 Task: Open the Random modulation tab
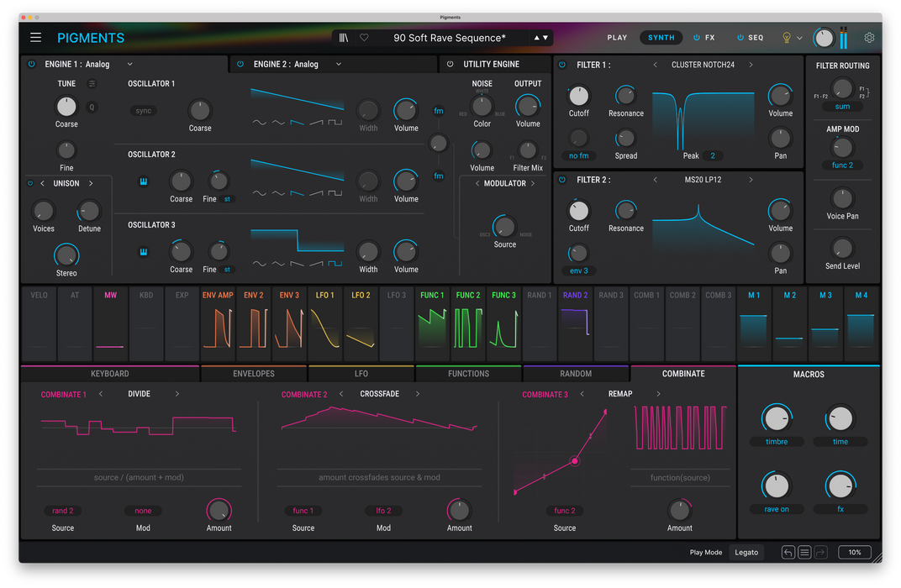click(576, 374)
